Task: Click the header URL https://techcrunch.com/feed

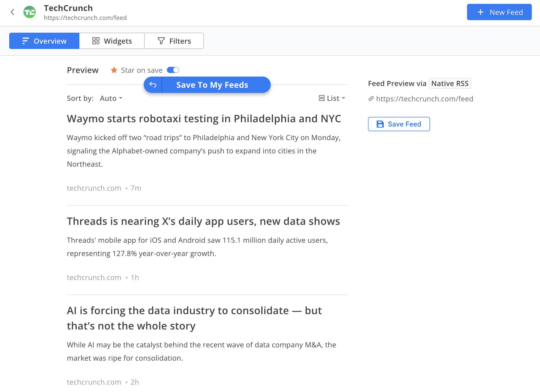Action: tap(85, 18)
